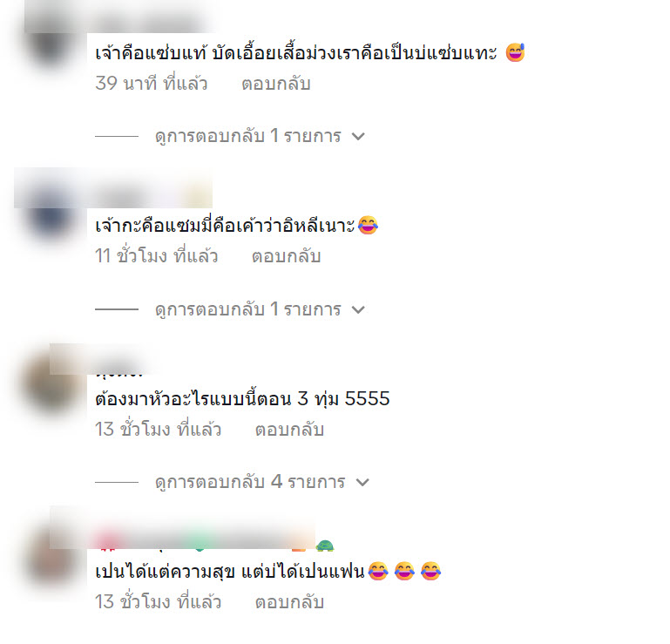Screen dimensions: 670x644
Task: Click the 39 นาที ที่แล้ว timestamp
Action: coord(152,84)
